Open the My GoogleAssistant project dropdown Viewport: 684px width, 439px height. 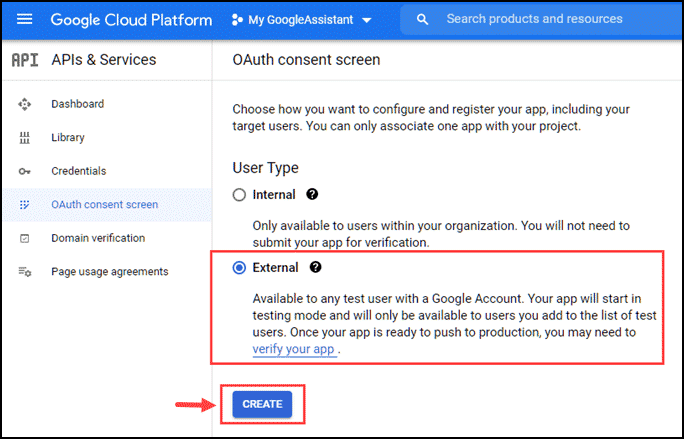pyautogui.click(x=302, y=20)
